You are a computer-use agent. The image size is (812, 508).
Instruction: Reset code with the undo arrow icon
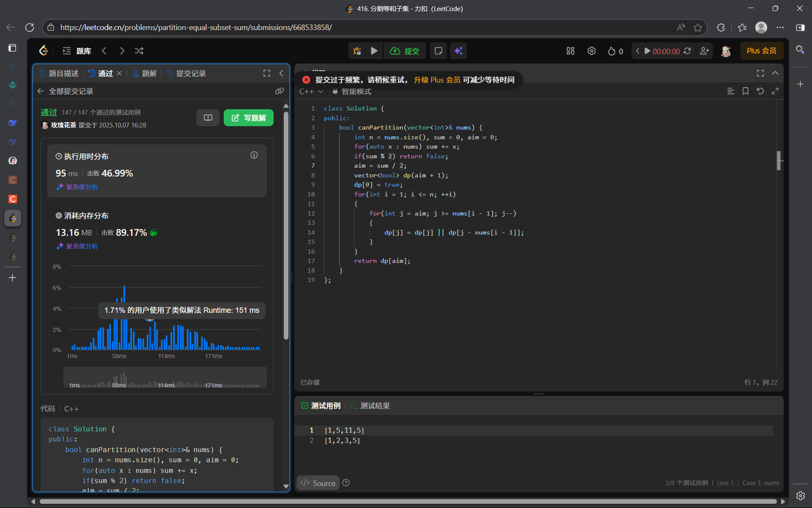pyautogui.click(x=760, y=91)
